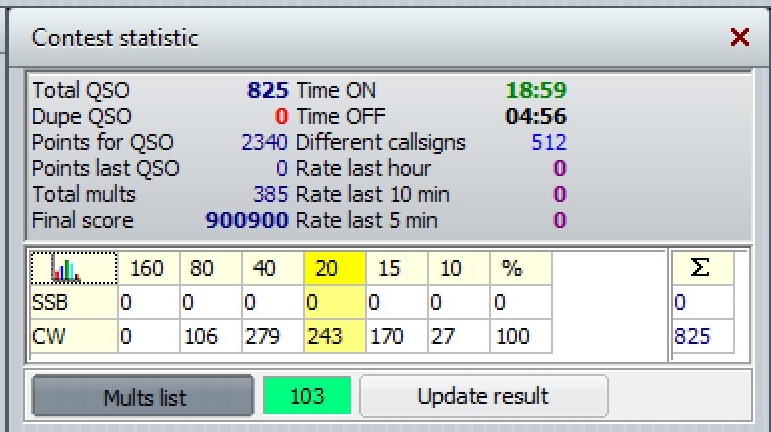
Task: Select the highlighted 20 band column header
Action: tap(333, 269)
